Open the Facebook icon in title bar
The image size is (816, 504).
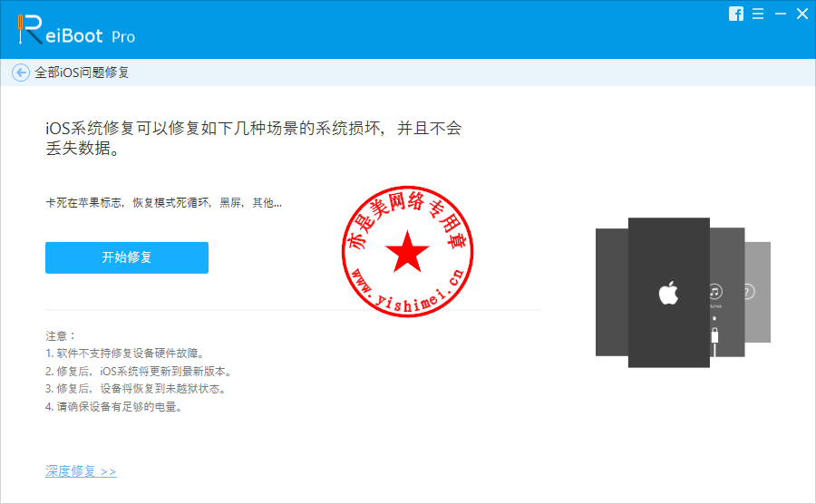[x=736, y=14]
